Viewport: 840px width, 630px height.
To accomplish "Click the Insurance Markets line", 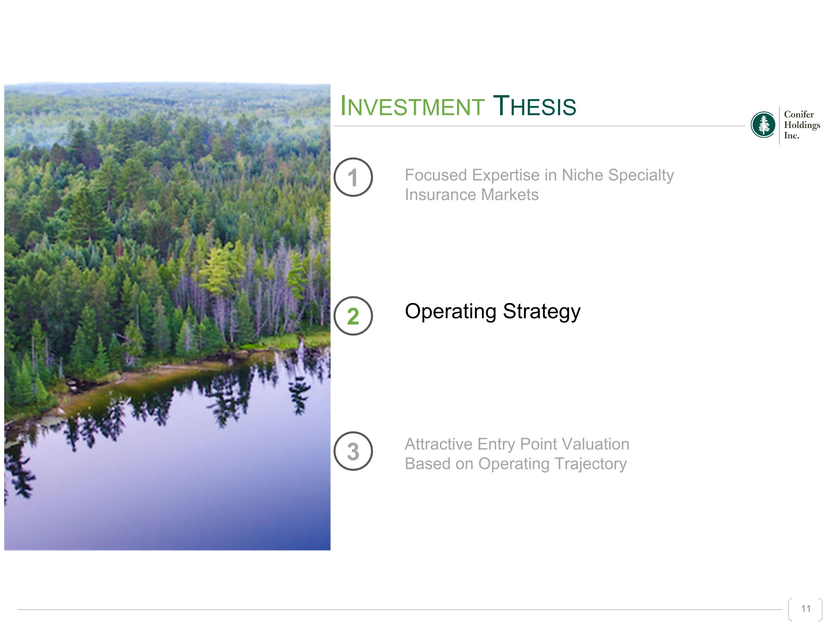I will 472,195.
